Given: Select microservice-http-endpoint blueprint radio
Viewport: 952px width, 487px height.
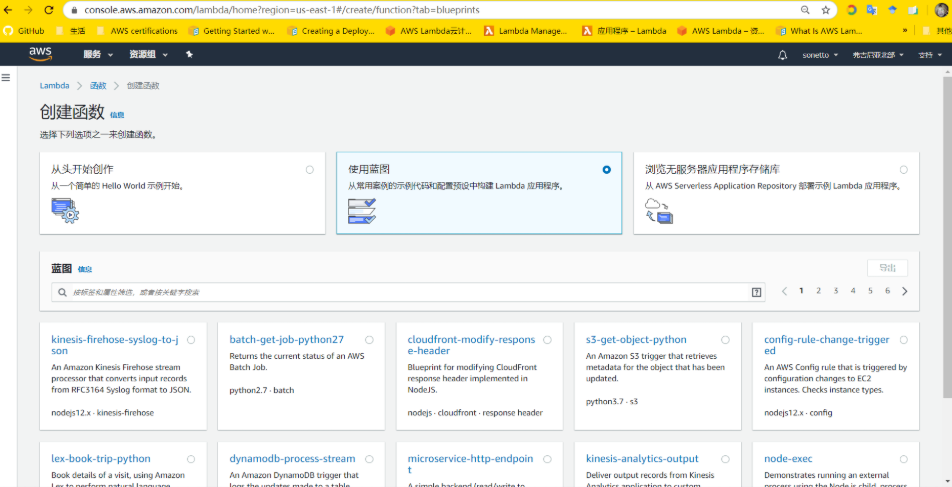Looking at the screenshot, I should (x=547, y=459).
